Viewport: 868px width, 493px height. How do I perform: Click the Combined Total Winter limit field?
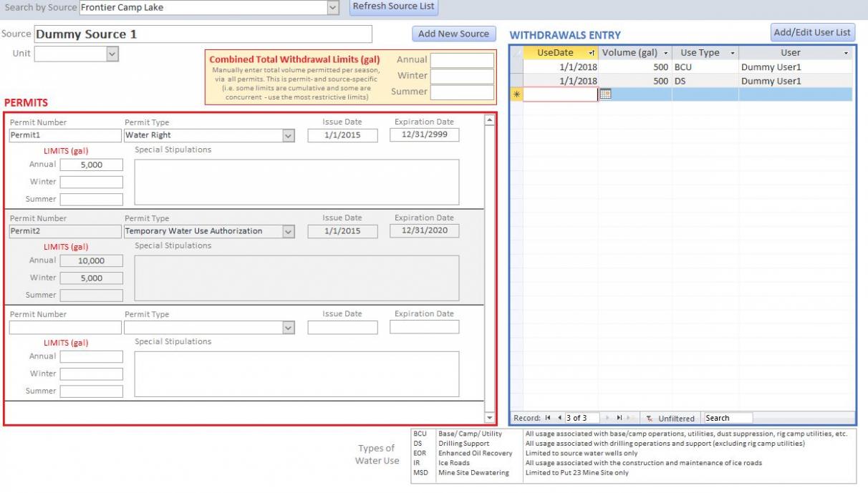[x=462, y=76]
